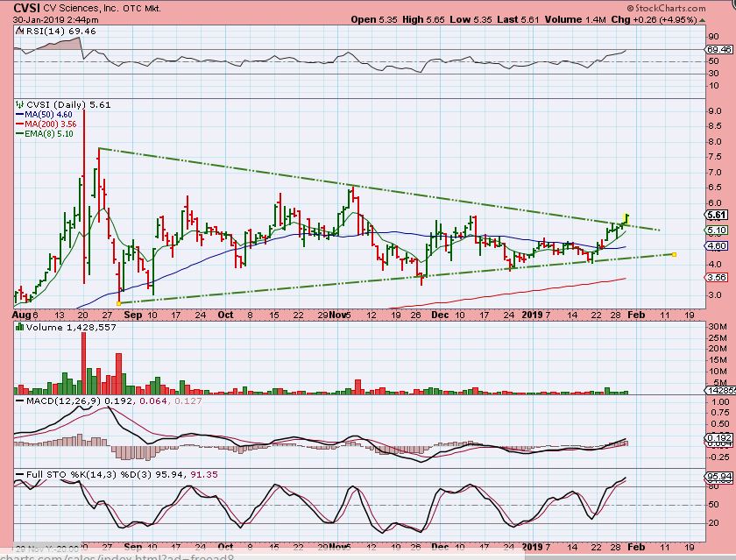Image resolution: width=736 pixels, height=560 pixels.
Task: Click the 4.60 MA(50) tag on the price axis
Action: 717,246
